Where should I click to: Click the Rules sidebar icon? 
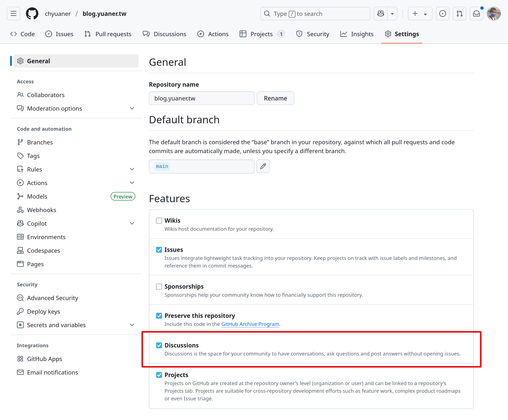coord(20,169)
